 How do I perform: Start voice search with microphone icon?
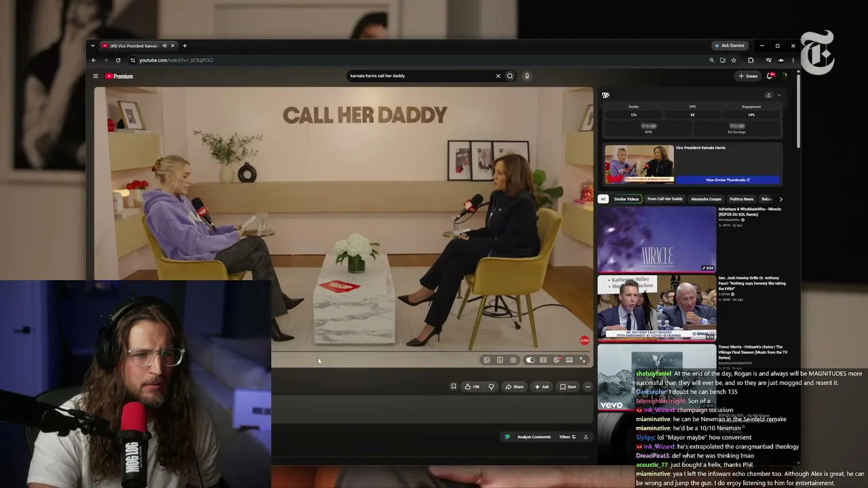527,76
